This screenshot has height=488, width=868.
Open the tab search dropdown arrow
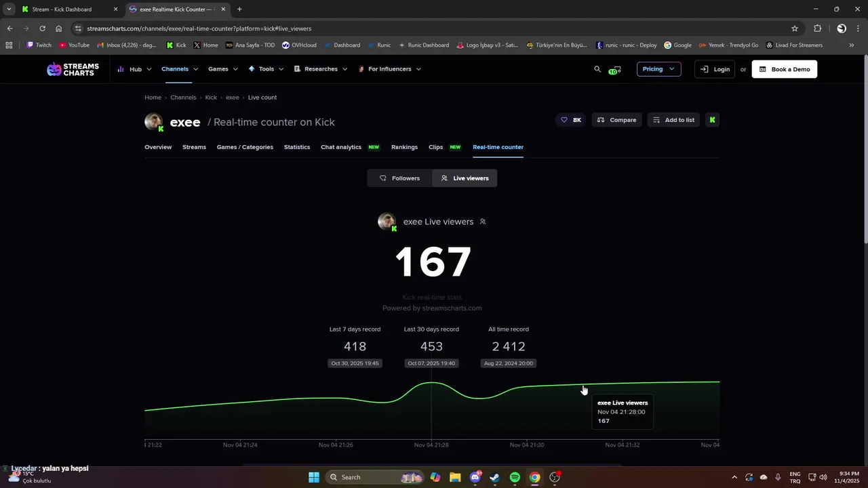tap(9, 9)
